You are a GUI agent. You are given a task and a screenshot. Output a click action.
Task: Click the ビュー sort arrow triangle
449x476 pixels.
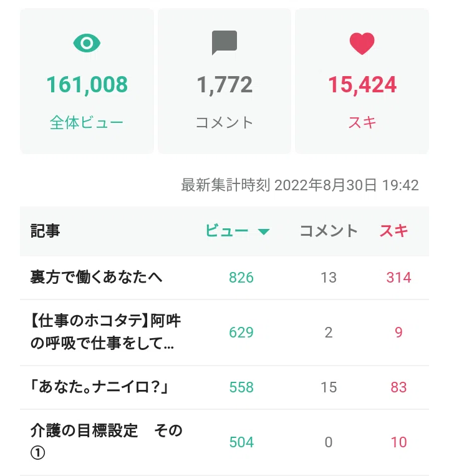pyautogui.click(x=264, y=232)
